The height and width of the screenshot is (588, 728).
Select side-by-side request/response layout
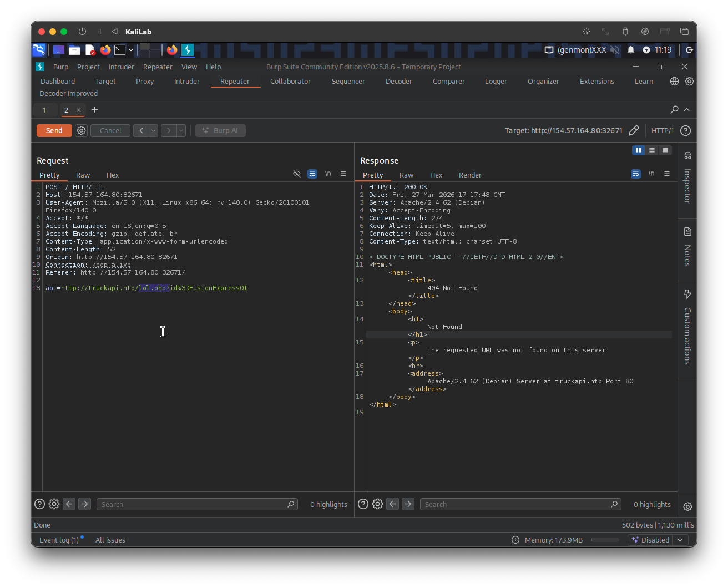[639, 150]
